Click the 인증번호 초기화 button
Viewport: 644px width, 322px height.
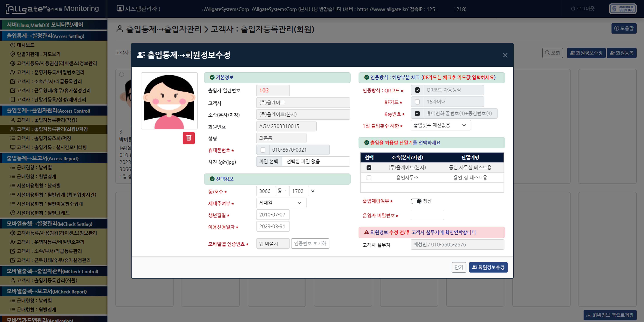310,243
